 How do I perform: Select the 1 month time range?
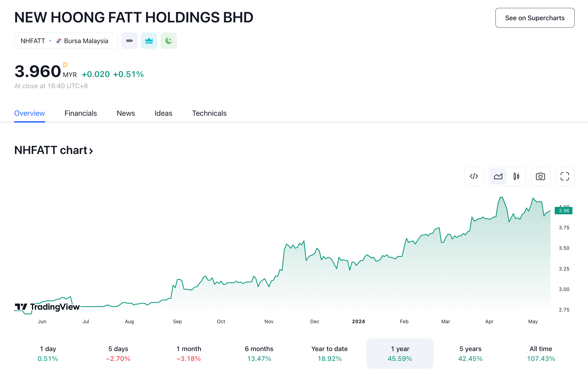pyautogui.click(x=189, y=354)
